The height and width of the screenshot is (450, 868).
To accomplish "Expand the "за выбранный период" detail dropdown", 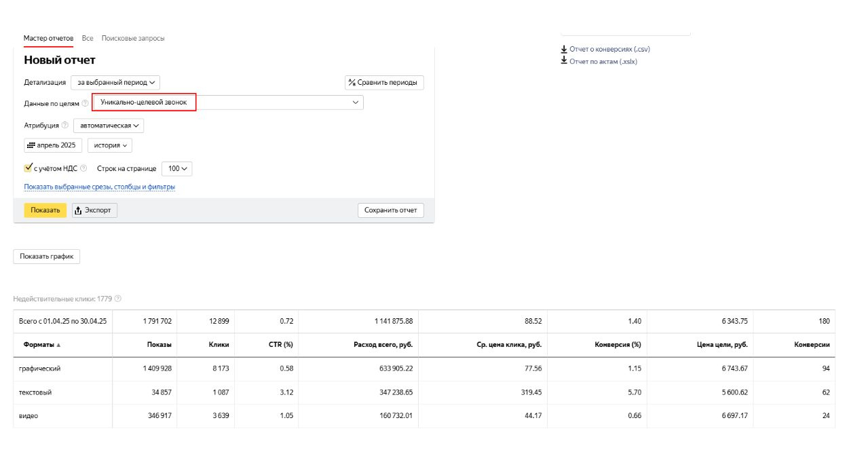I will point(115,83).
